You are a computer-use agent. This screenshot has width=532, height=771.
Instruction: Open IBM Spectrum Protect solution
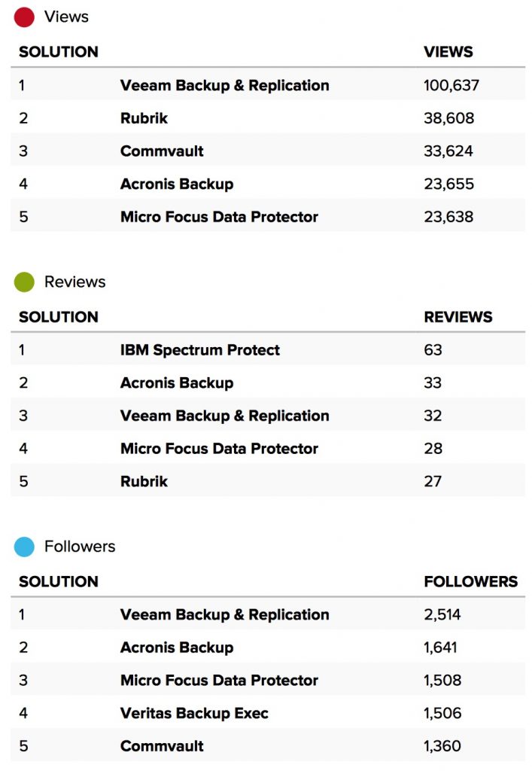[199, 350]
